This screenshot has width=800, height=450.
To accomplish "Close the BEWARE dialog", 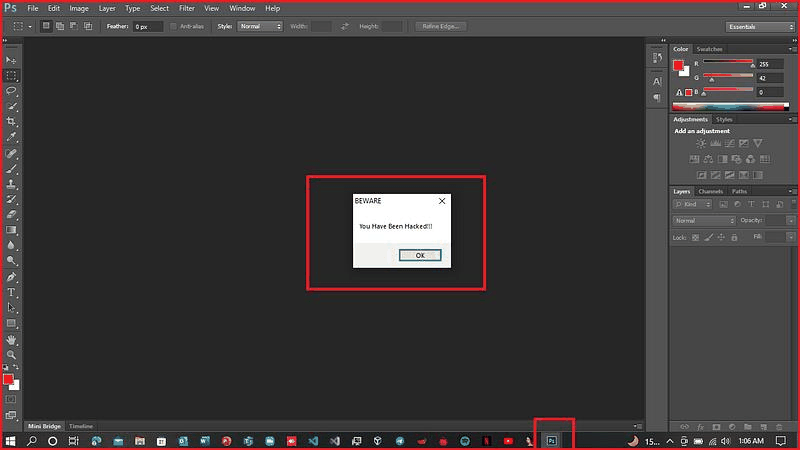I will pyautogui.click(x=442, y=201).
